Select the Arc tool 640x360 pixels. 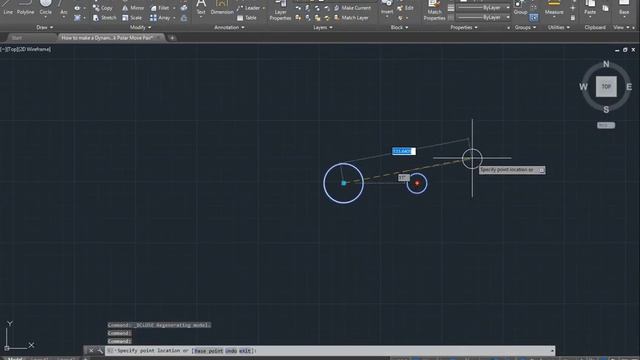point(63,8)
